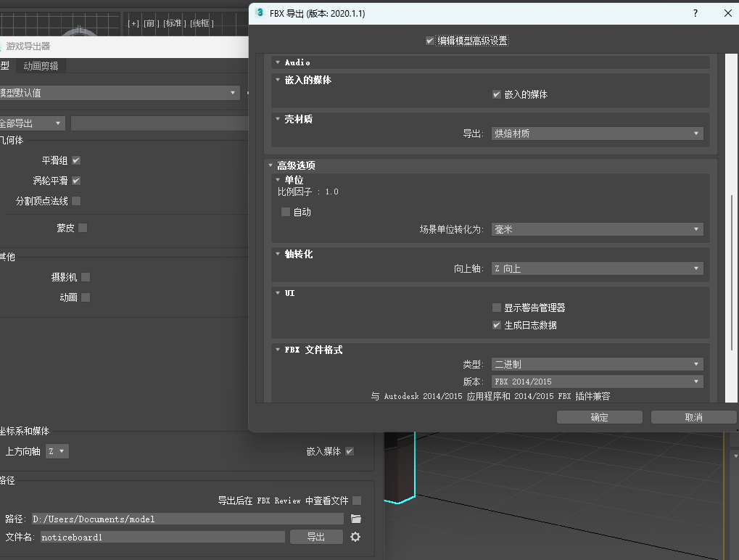Click the gear icon next to 导出 button

[354, 537]
